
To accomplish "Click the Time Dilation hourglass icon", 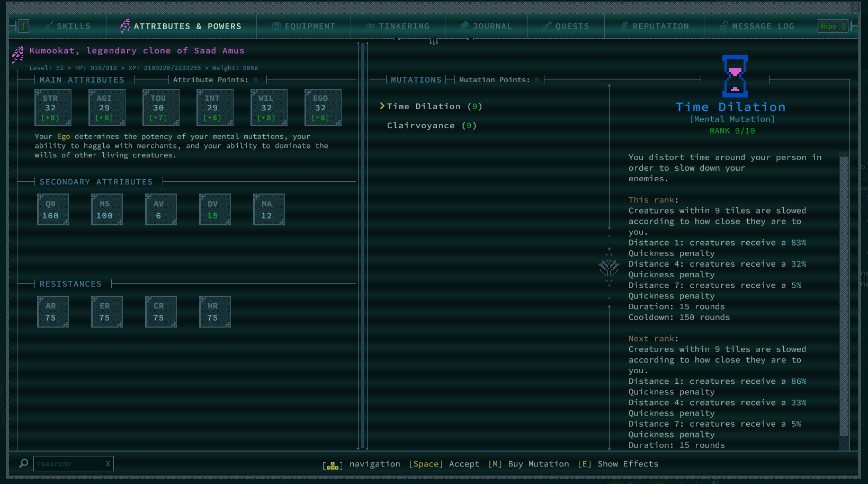I will [x=735, y=76].
